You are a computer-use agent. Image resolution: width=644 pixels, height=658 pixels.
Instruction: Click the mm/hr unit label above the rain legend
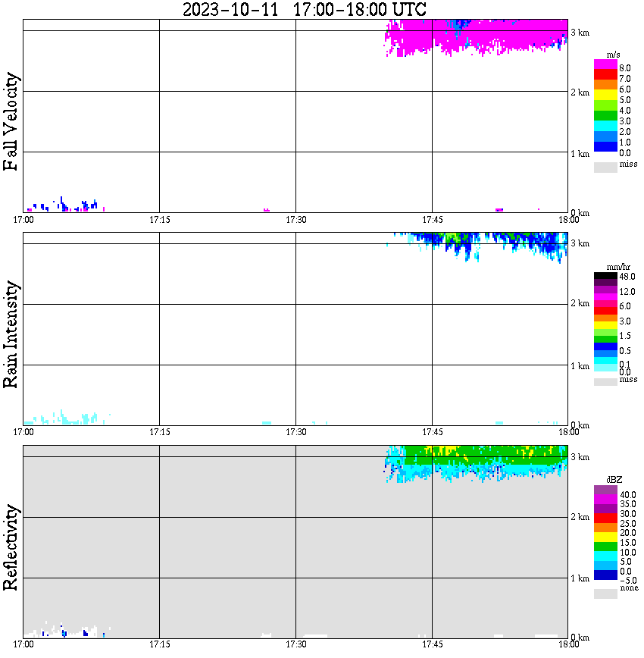(x=618, y=267)
